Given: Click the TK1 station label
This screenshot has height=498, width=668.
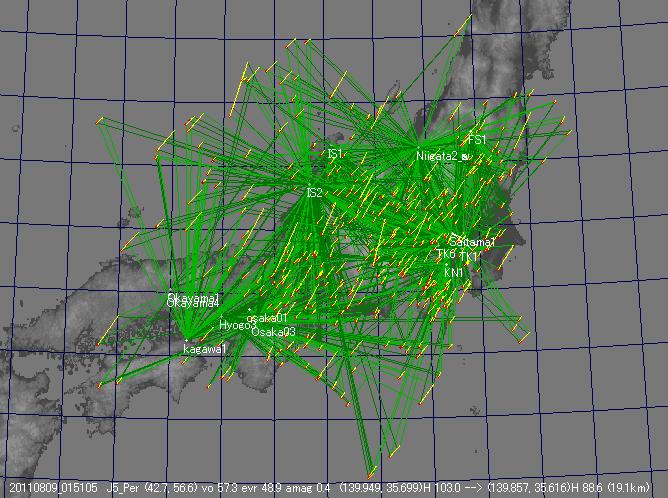Looking at the screenshot, I should 469,256.
